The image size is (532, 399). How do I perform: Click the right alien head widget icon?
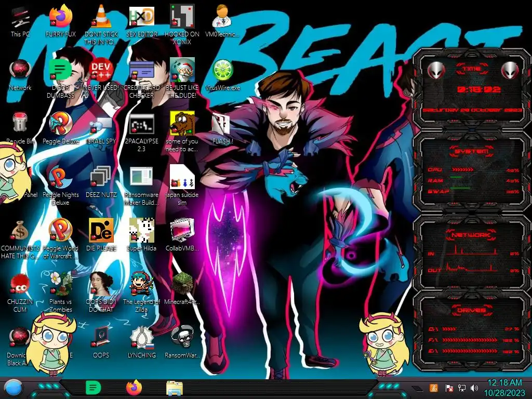point(510,71)
